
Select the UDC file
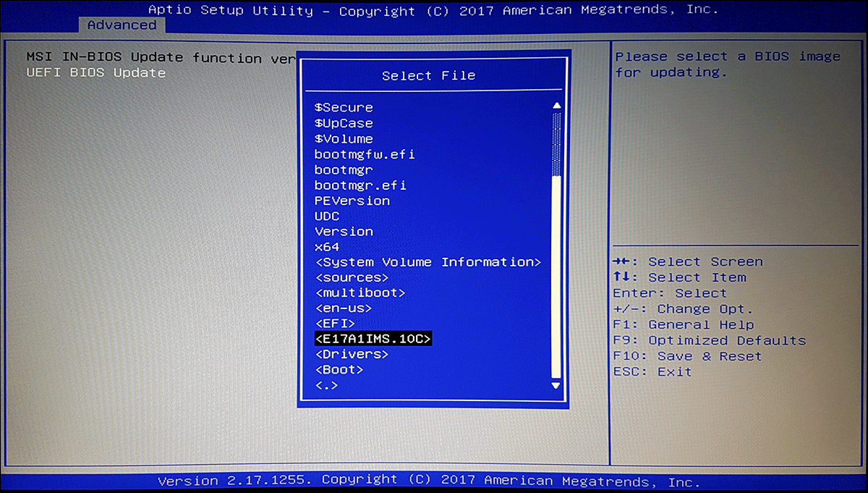[x=327, y=216]
